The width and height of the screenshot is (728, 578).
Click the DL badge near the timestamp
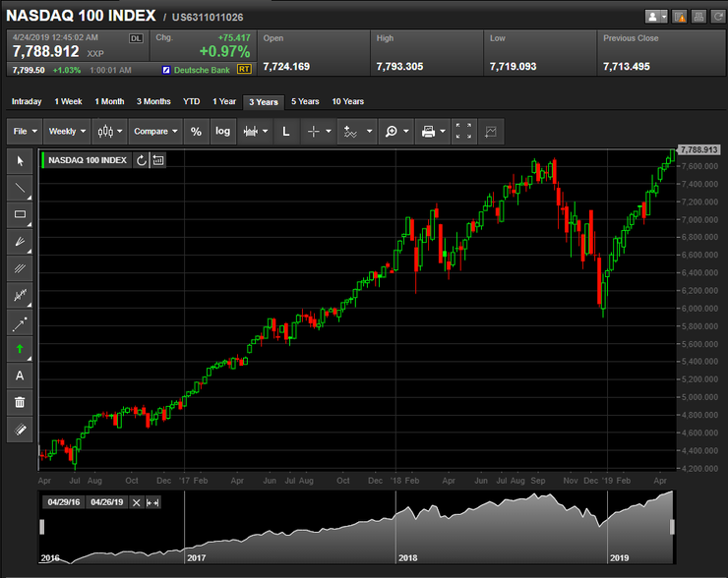[x=136, y=38]
